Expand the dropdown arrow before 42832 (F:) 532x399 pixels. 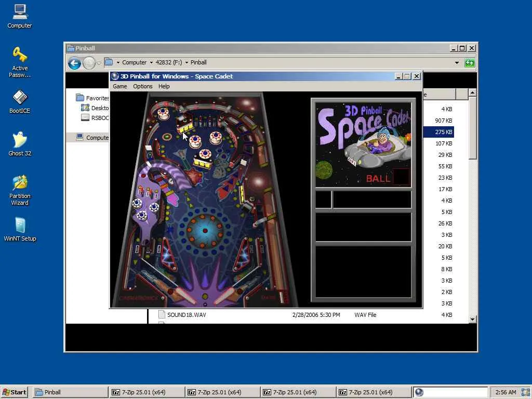click(151, 62)
